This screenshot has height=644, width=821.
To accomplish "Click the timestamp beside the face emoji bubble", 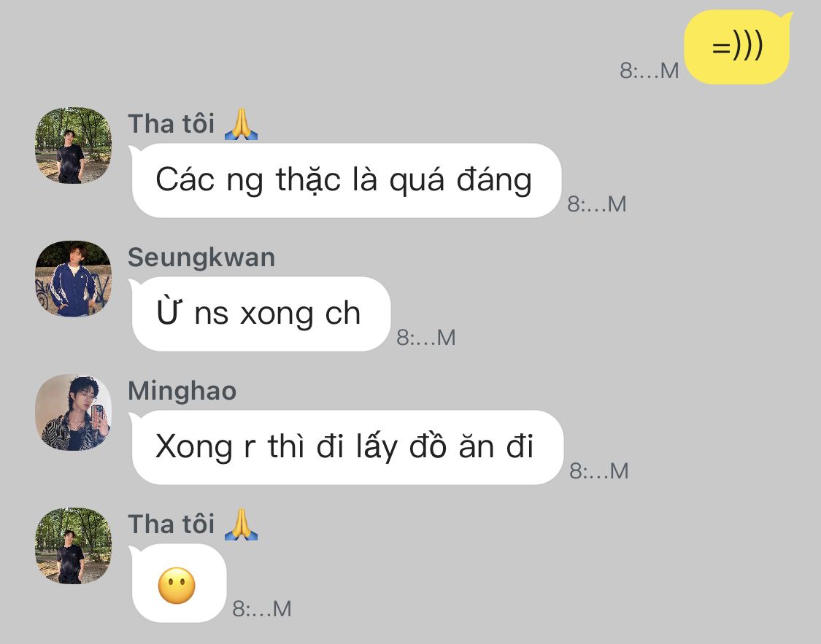I will [261, 609].
